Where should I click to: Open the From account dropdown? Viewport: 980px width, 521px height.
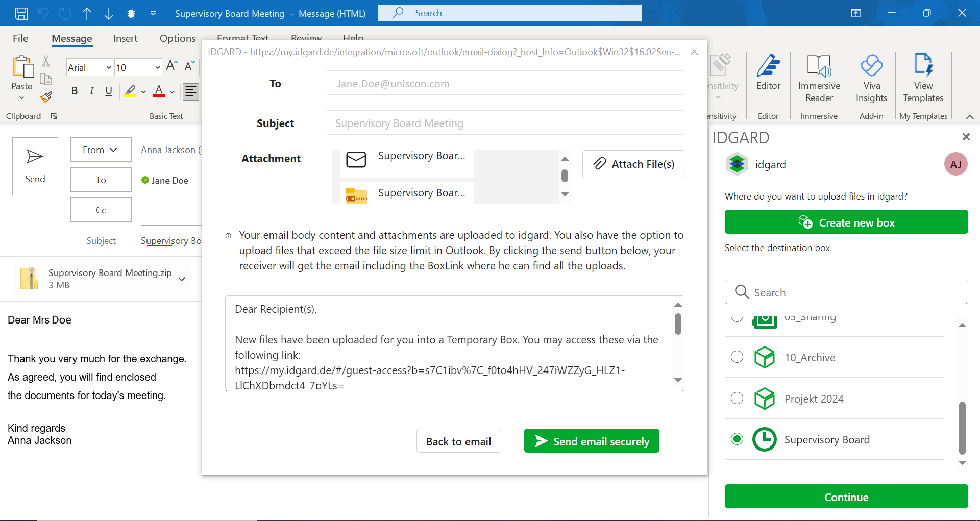pos(101,150)
